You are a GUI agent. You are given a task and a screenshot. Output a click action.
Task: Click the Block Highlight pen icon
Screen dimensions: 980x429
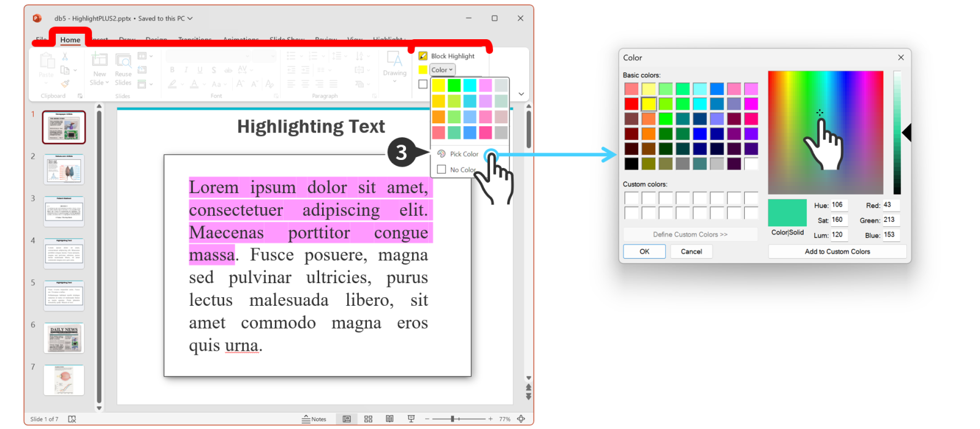pyautogui.click(x=423, y=56)
